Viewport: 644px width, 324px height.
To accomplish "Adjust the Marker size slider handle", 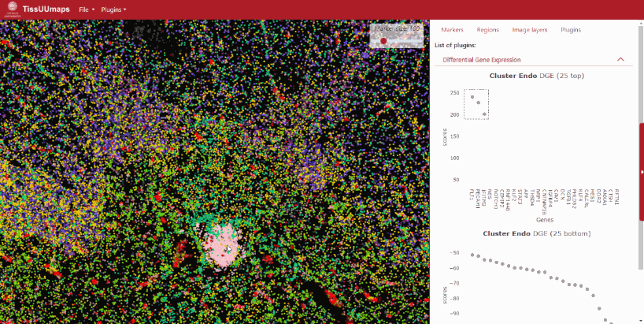I will click(383, 41).
